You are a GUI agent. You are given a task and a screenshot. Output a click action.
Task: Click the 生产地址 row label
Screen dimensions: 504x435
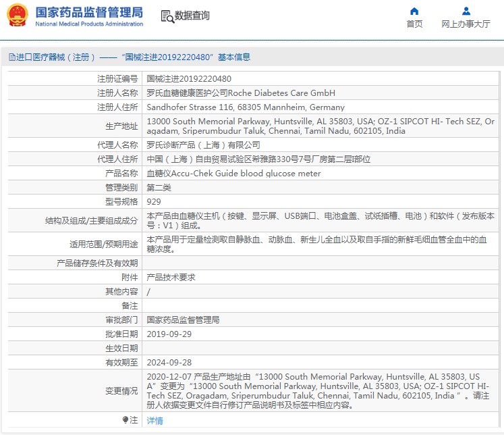click(x=121, y=126)
